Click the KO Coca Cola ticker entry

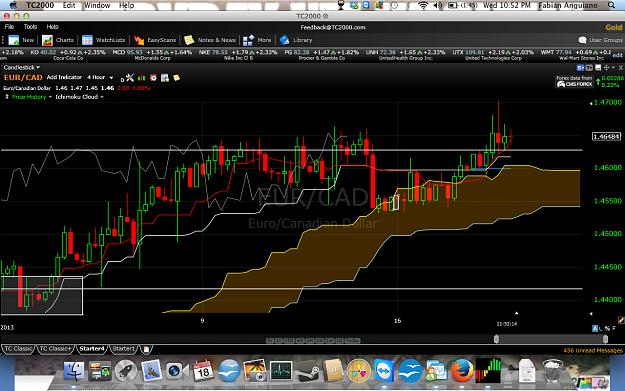coord(68,55)
